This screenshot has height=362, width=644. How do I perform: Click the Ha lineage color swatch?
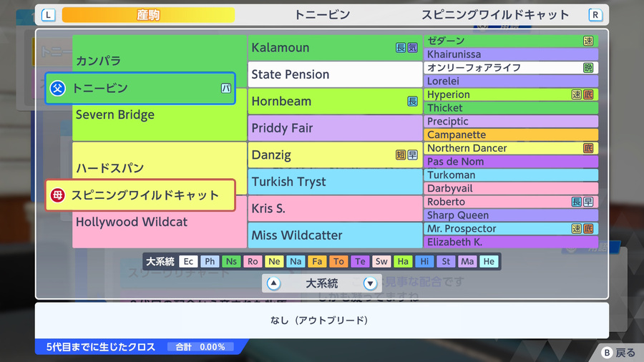click(x=403, y=261)
